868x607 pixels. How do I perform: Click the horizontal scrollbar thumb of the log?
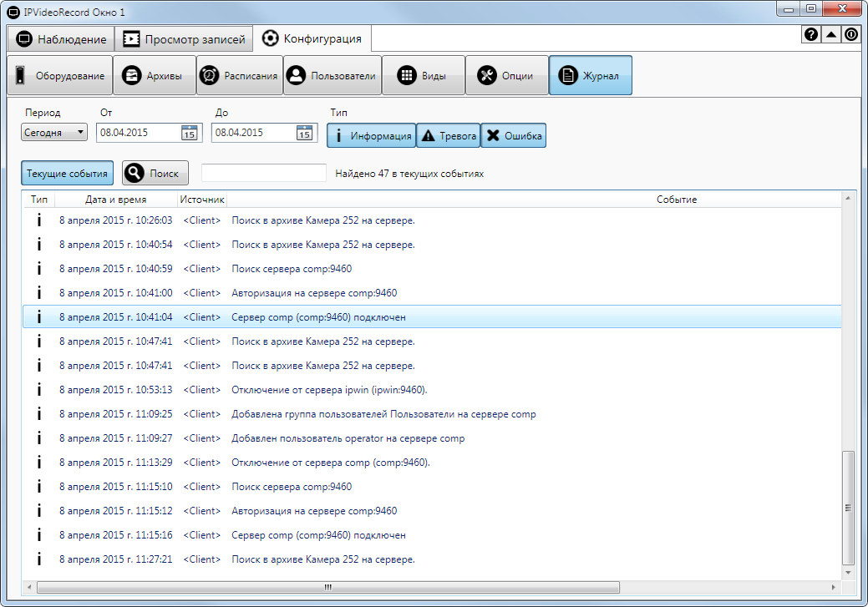[x=328, y=588]
